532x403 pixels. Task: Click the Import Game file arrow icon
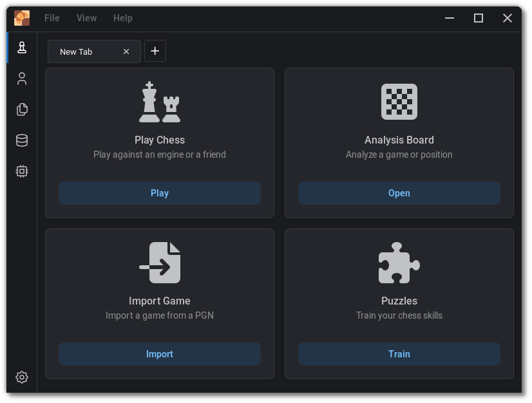click(x=160, y=263)
